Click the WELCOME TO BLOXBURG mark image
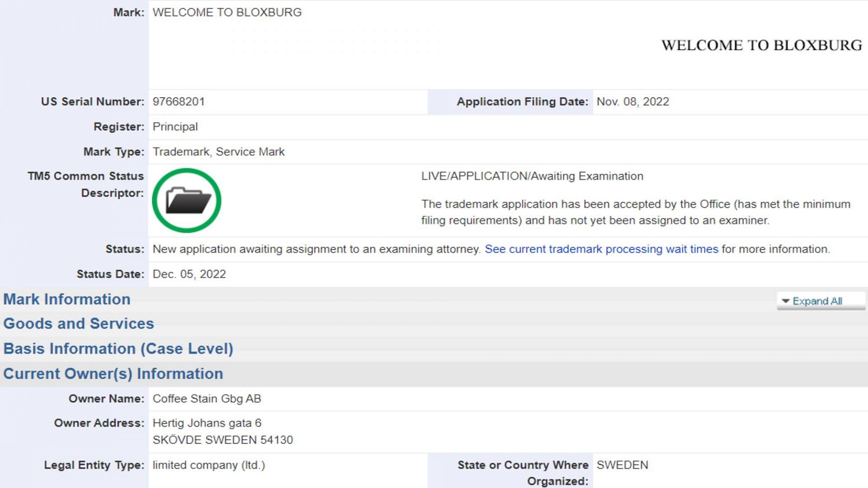This screenshot has width=868, height=488. (762, 45)
